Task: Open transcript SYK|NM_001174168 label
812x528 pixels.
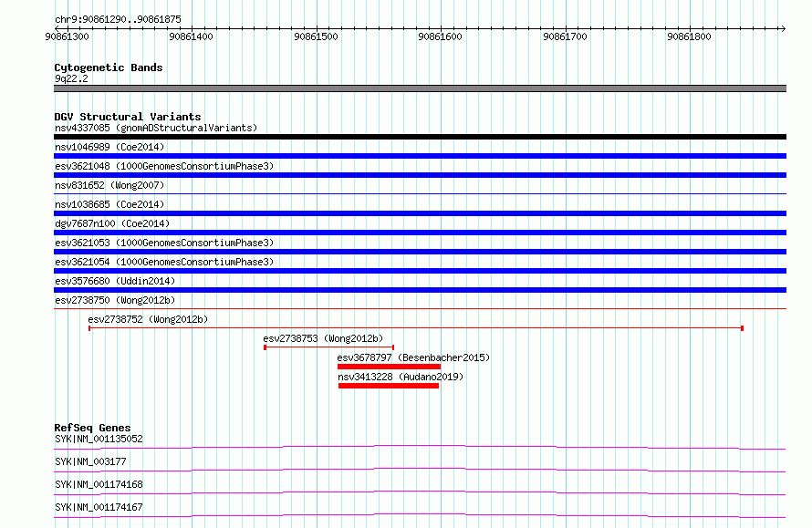Action: (99, 484)
